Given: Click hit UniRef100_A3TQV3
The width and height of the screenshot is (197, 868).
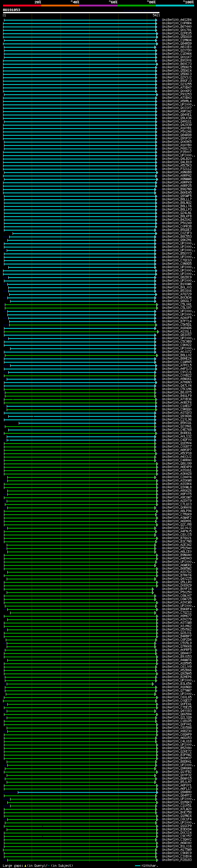Looking at the screenshot, I should coord(176,413).
